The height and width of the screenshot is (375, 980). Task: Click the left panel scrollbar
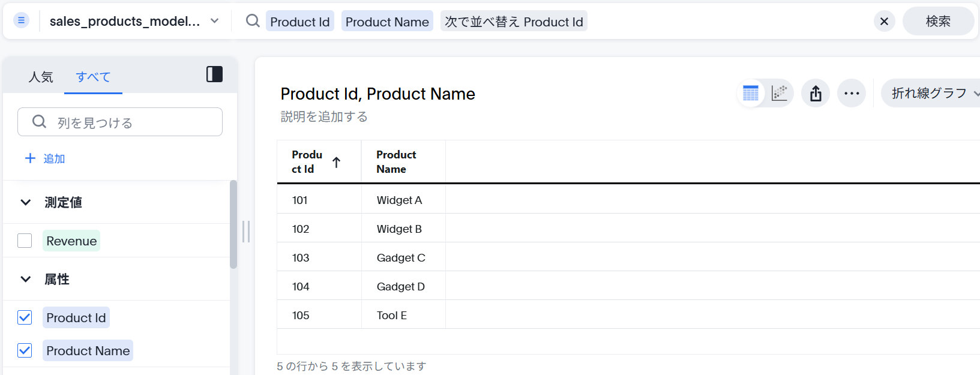click(233, 224)
